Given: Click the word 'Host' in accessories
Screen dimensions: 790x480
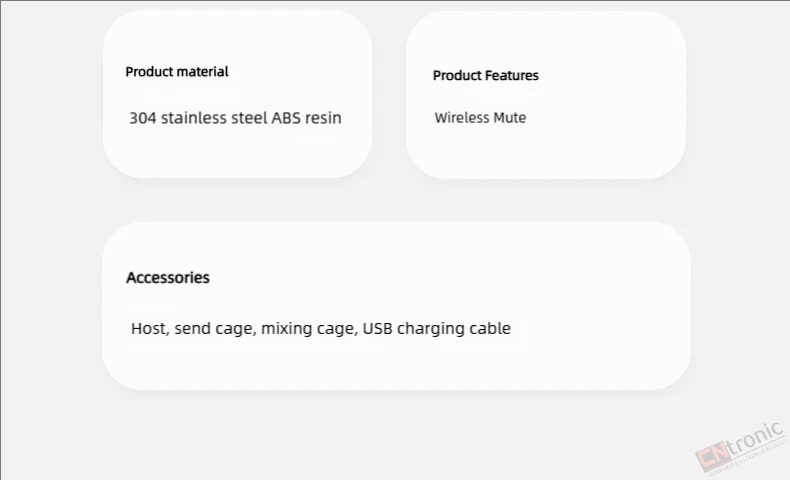Looking at the screenshot, I should point(150,328).
